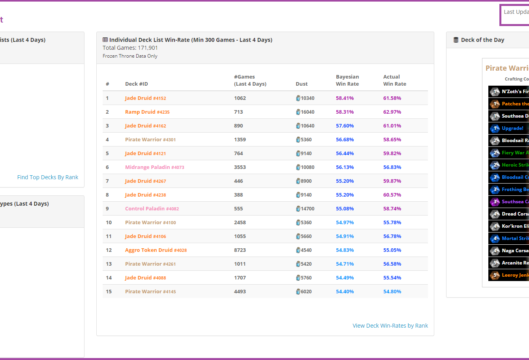Click the Patches card mana icon
This screenshot has height=360, width=529.
point(495,104)
